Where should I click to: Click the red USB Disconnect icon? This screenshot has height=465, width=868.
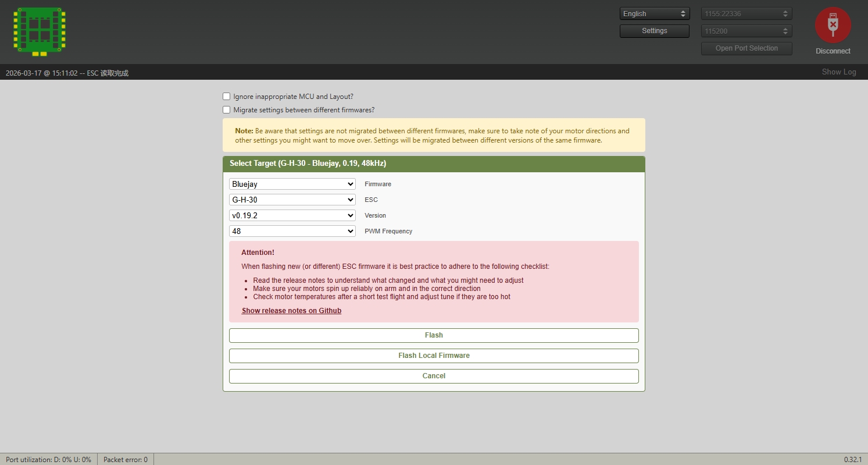point(833,25)
